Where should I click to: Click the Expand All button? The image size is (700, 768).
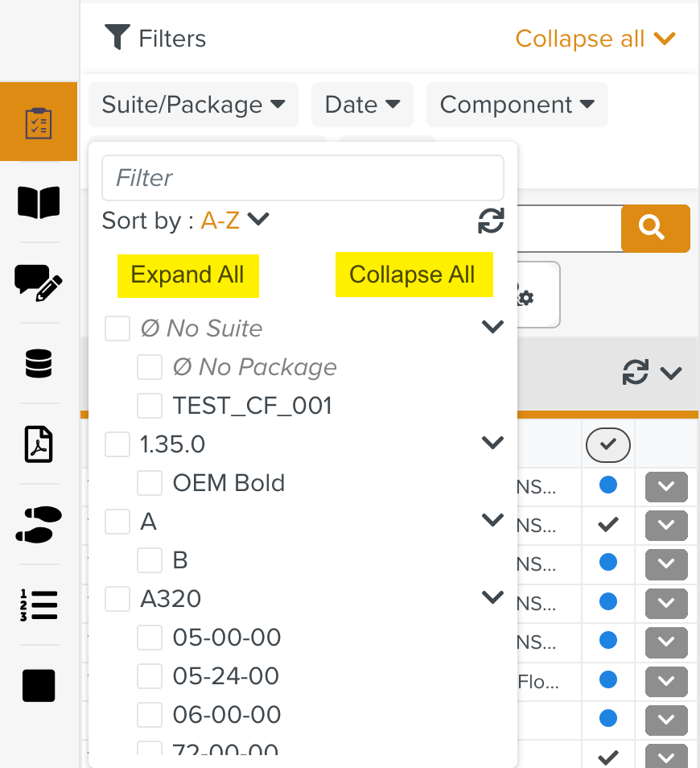pos(187,275)
